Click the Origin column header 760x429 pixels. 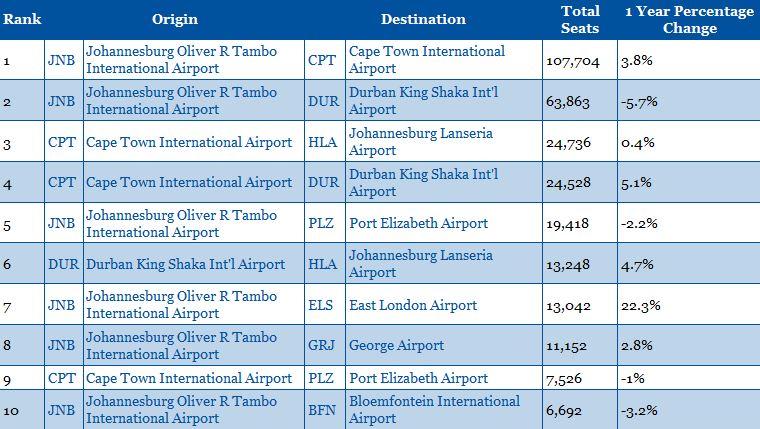[x=174, y=19]
